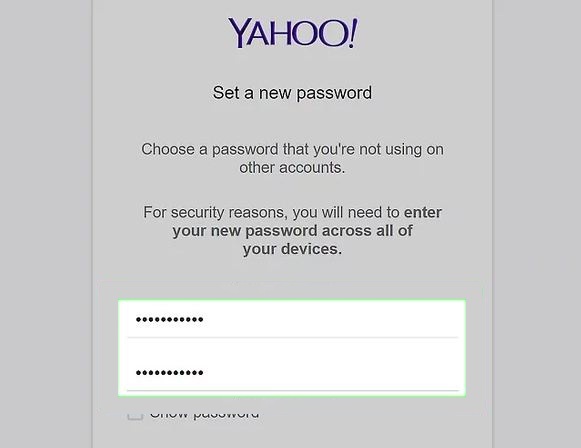Image resolution: width=581 pixels, height=448 pixels.
Task: Click the exclamation mark in Yahoo logo
Action: (352, 33)
